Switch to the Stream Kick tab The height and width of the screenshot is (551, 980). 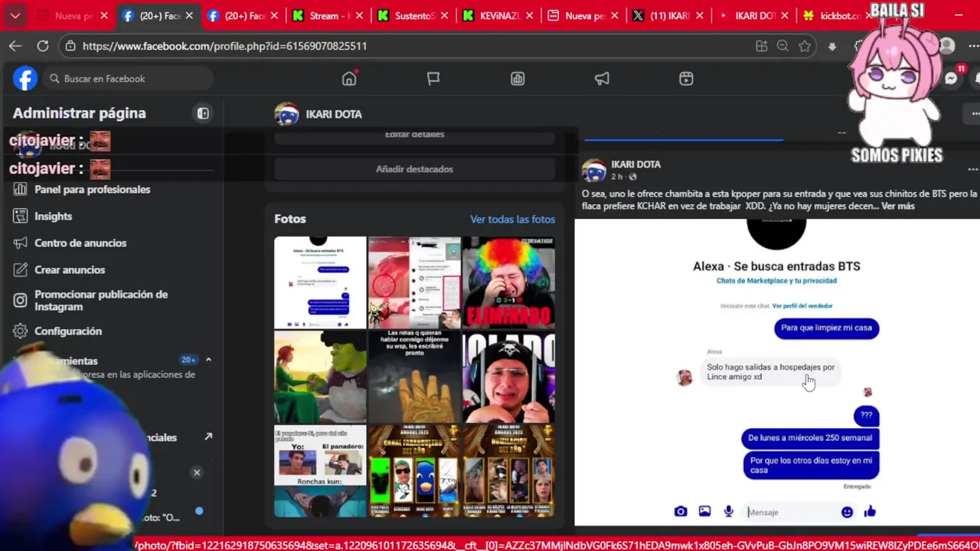pos(325,15)
